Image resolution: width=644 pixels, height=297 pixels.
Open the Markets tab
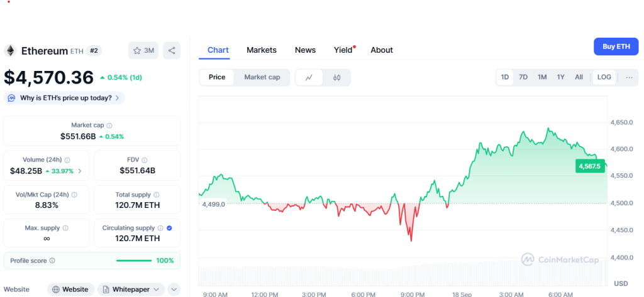262,50
